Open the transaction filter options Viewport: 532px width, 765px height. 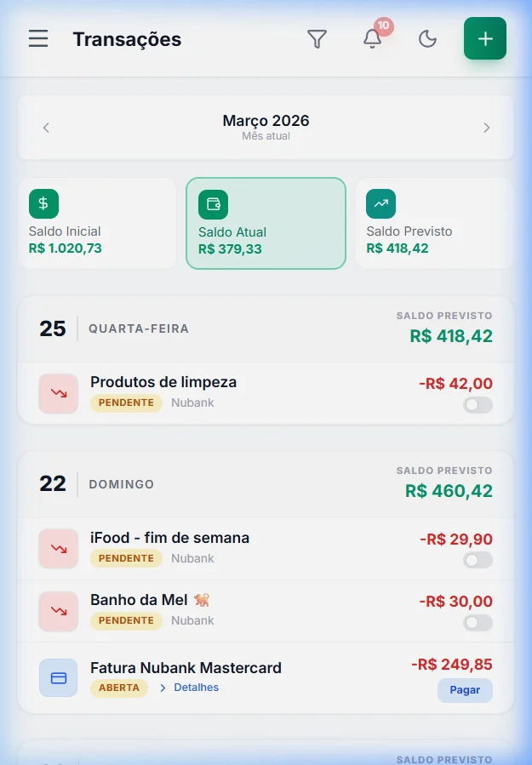[317, 38]
